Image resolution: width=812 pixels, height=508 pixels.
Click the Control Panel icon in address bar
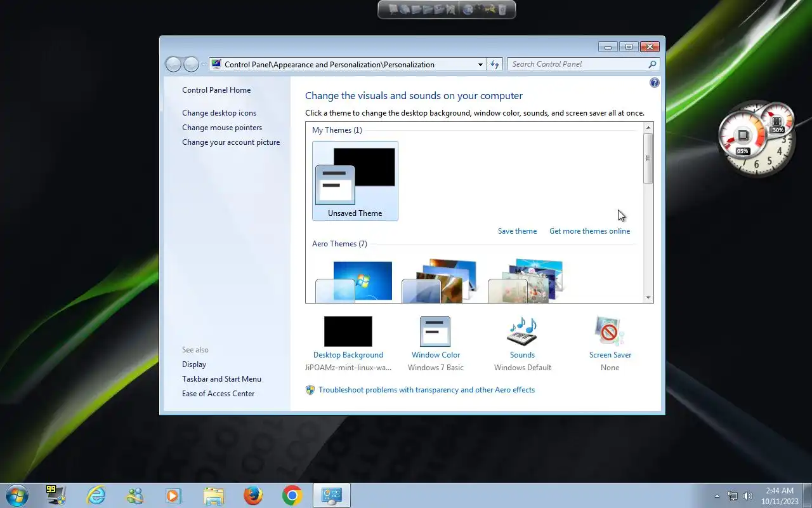[x=216, y=64]
